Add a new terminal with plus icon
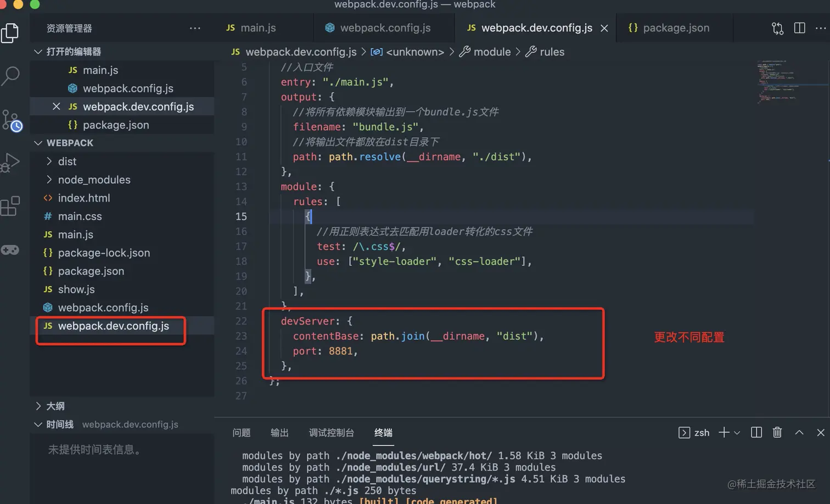830x504 pixels. (x=724, y=433)
